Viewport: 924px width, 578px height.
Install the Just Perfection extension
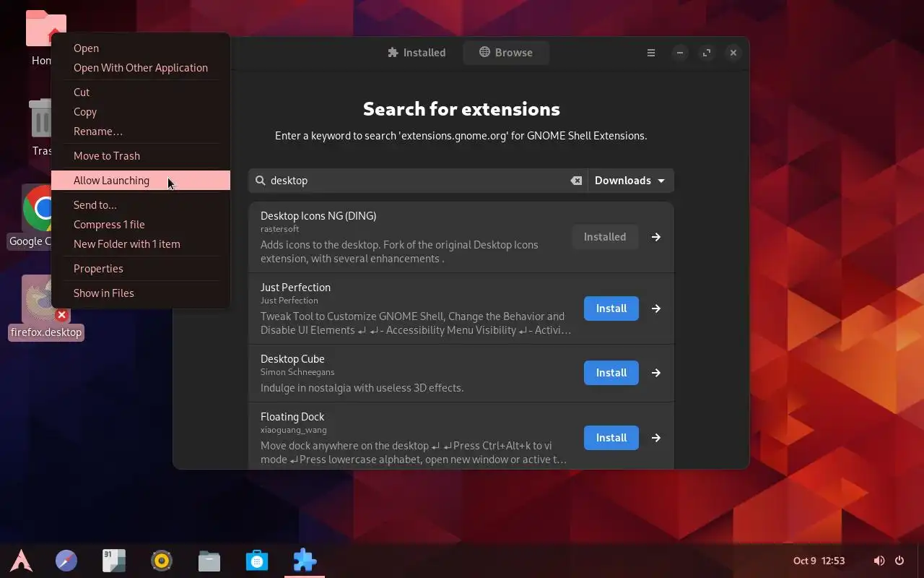[611, 309]
